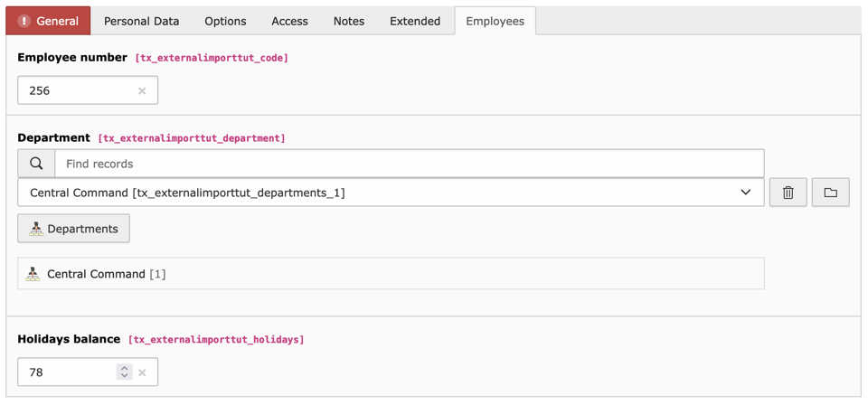Go to the Extended tab
Viewport: 868px width, 405px height.
415,21
